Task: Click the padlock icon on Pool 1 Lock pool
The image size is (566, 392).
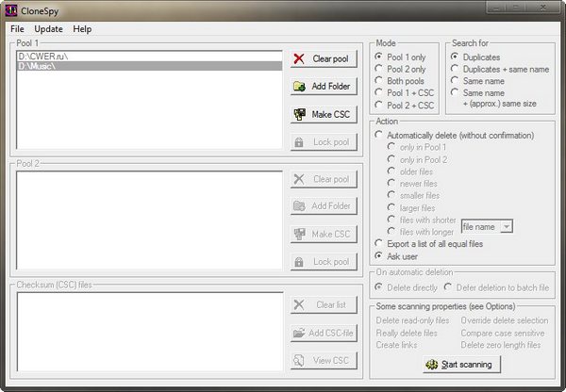Action: click(299, 142)
